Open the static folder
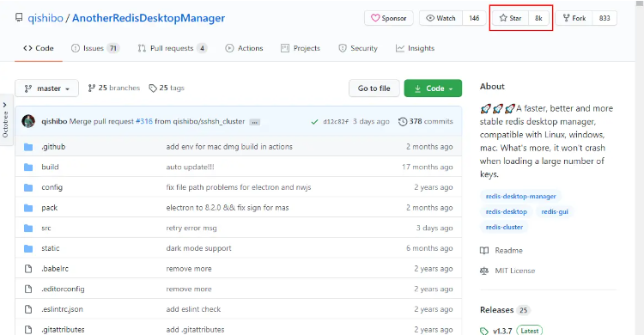 tap(50, 248)
